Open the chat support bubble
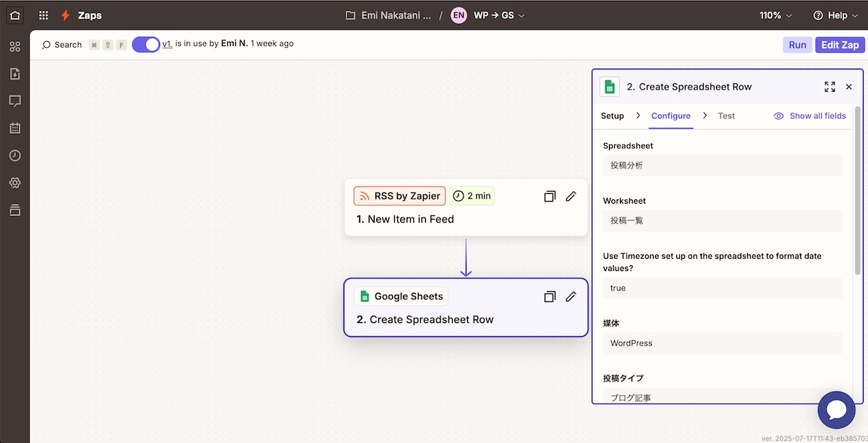This screenshot has width=868, height=443. point(836,410)
